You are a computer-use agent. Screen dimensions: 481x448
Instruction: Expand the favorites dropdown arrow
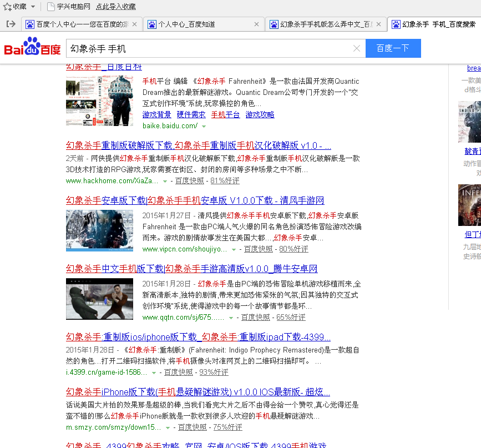(x=33, y=7)
